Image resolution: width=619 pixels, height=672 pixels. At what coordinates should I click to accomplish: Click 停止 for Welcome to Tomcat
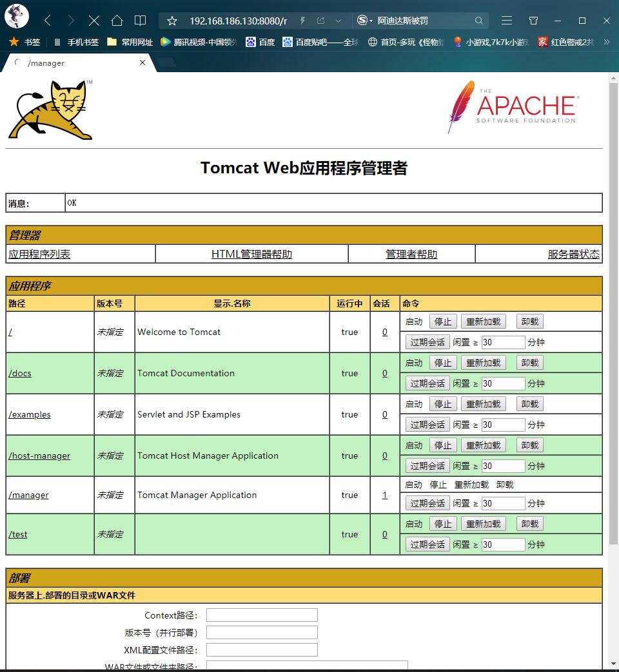tap(443, 322)
